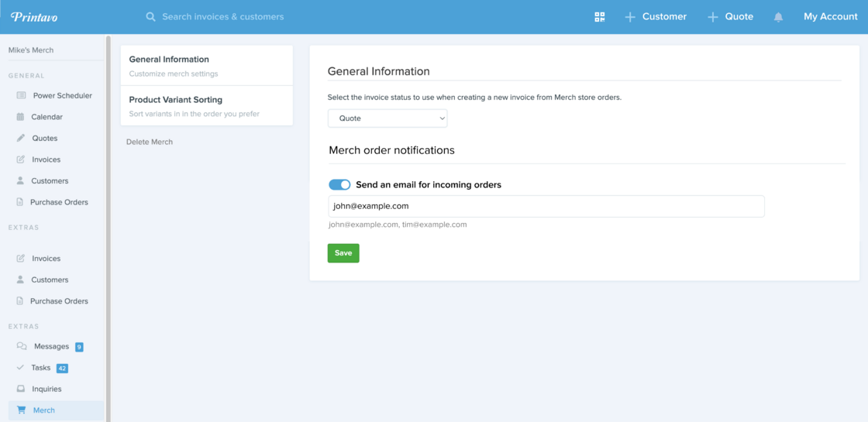
Task: Click the notification email address field
Action: [x=546, y=206]
